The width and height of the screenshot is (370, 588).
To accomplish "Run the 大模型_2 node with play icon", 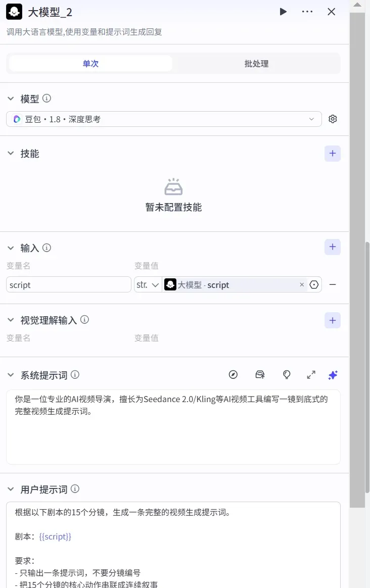I will coord(284,12).
